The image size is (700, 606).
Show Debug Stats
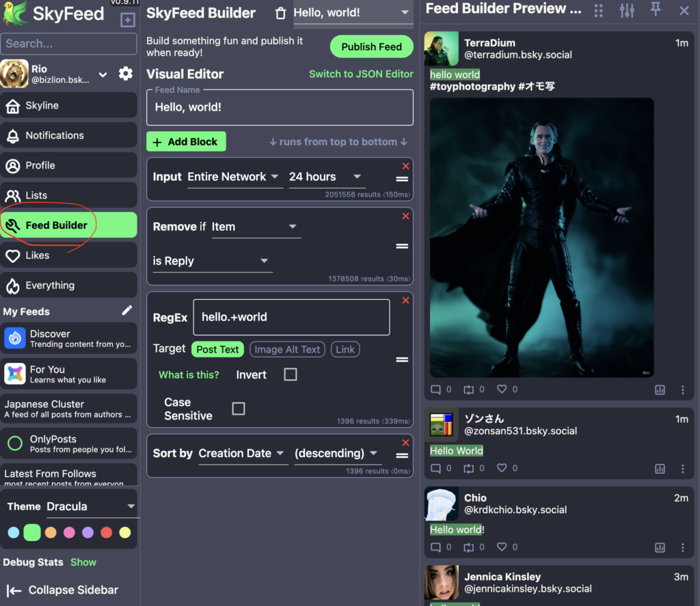(83, 562)
